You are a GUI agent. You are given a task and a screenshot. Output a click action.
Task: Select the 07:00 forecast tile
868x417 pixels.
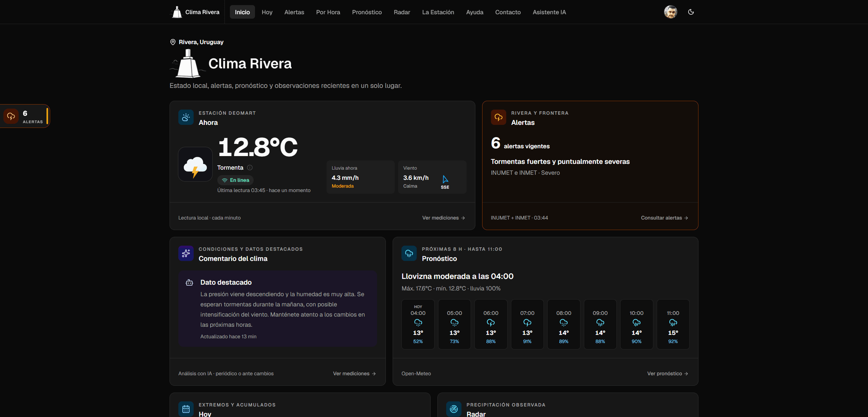pos(527,324)
